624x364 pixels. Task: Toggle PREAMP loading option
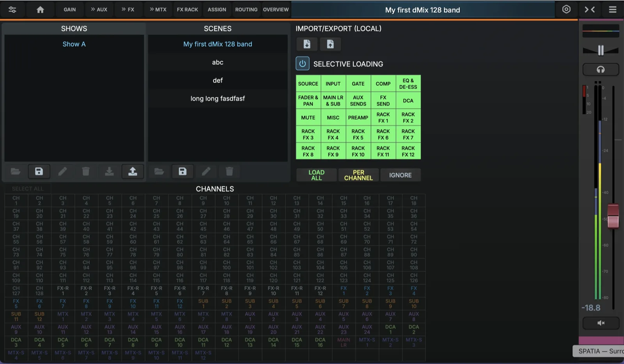pyautogui.click(x=358, y=117)
